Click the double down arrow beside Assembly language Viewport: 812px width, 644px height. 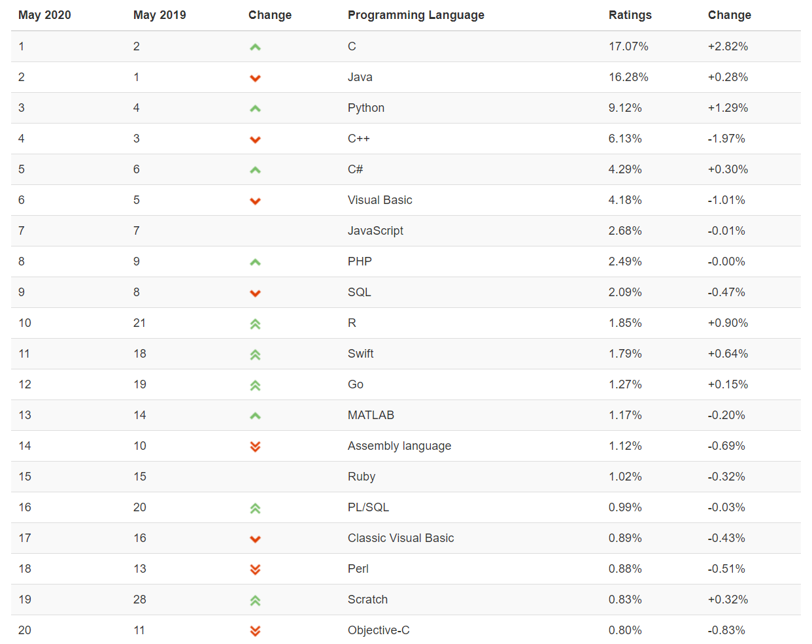(x=255, y=447)
